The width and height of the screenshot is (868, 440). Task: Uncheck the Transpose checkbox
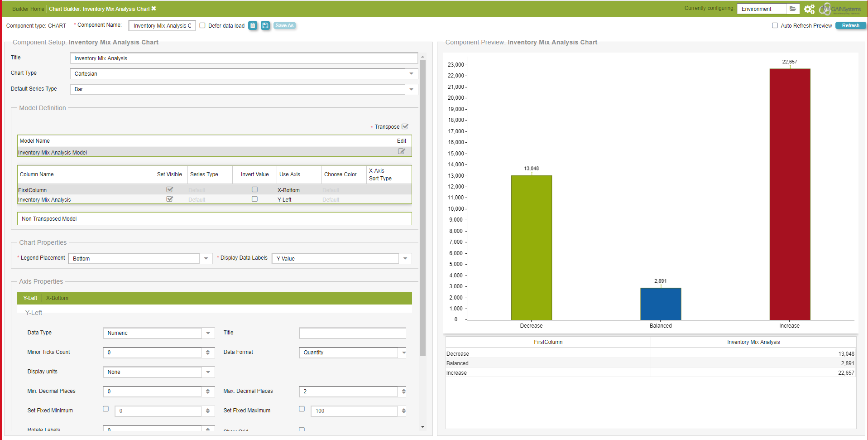pos(405,126)
